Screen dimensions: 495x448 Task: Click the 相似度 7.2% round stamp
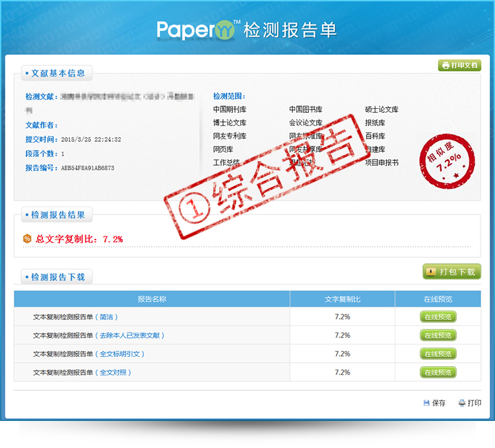tap(447, 161)
